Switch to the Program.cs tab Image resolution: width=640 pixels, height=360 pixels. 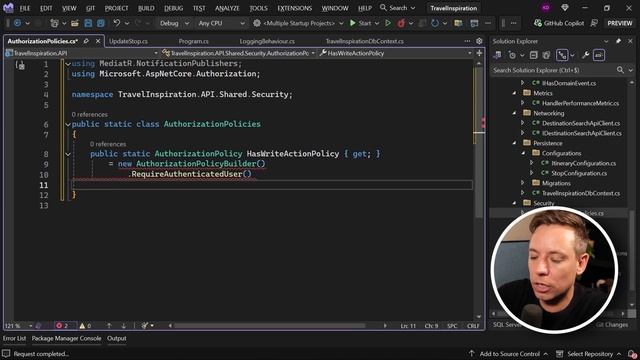click(193, 41)
